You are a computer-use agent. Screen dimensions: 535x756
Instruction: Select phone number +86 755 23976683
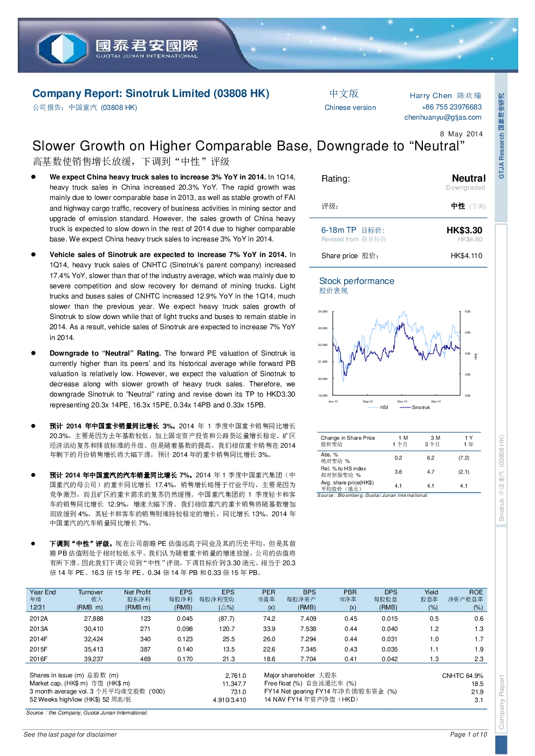point(451,107)
